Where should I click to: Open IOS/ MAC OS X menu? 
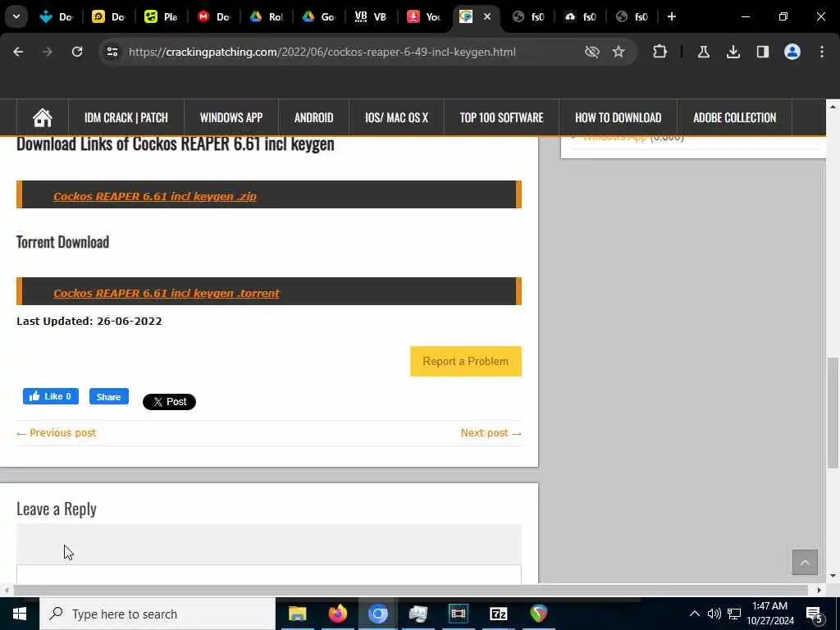point(396,117)
